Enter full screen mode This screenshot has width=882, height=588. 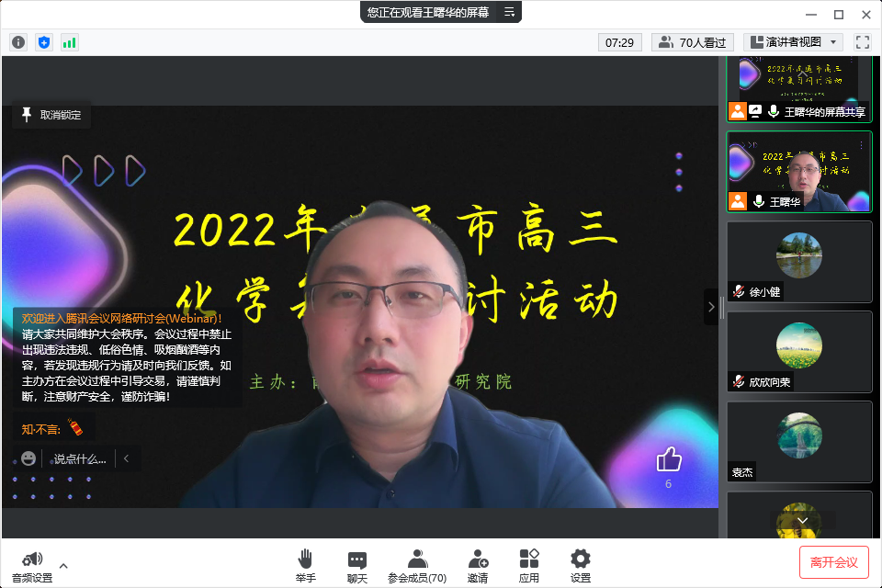tap(862, 42)
